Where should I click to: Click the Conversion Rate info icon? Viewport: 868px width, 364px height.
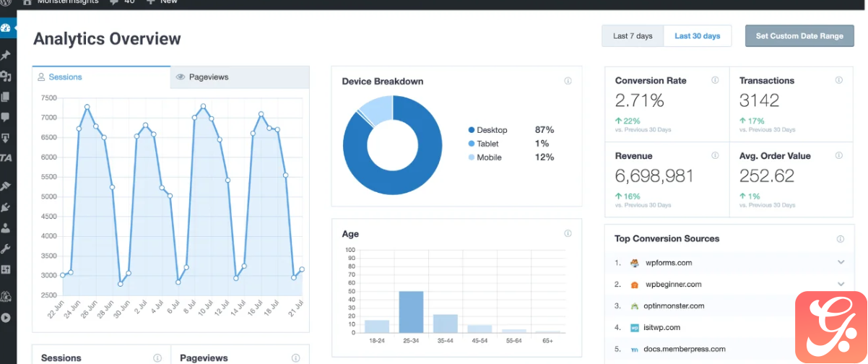[x=715, y=80]
